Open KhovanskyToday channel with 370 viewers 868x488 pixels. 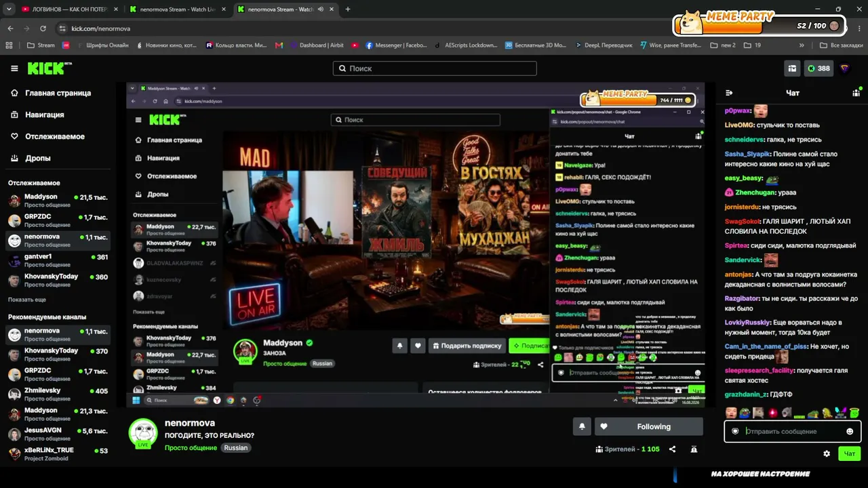(58, 354)
